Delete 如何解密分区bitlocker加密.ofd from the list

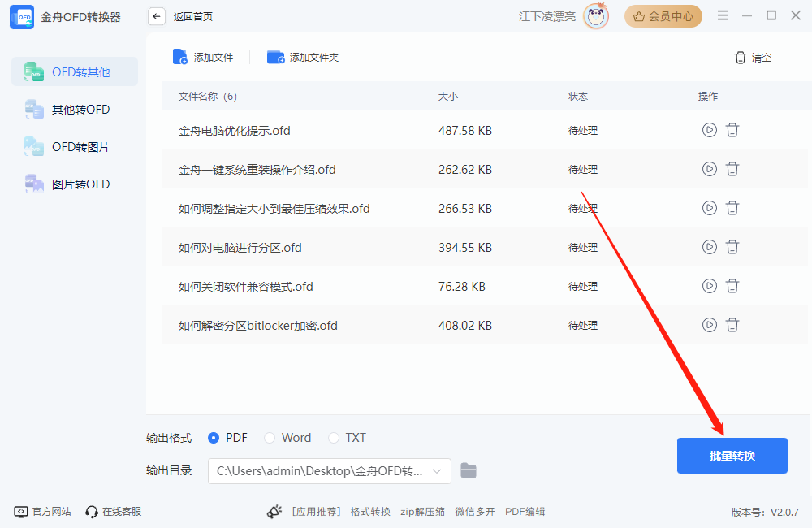coord(732,325)
